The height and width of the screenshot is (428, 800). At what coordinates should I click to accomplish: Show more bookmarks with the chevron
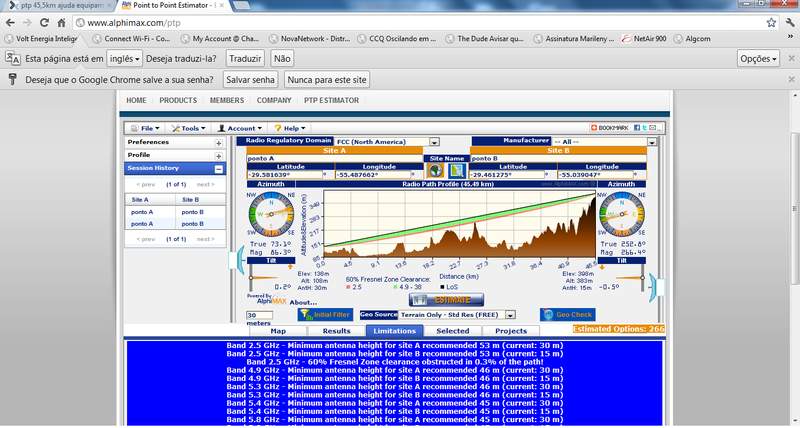[x=791, y=38]
